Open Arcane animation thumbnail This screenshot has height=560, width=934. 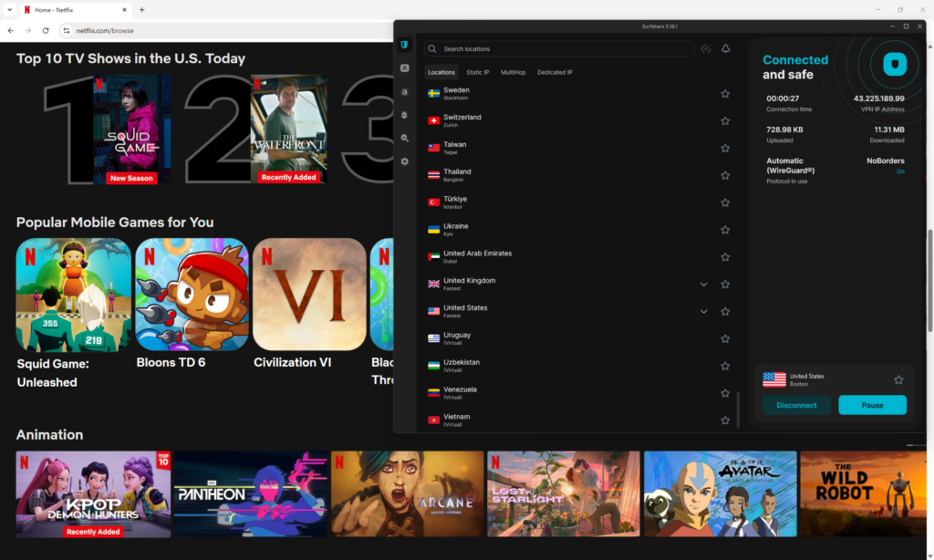click(408, 494)
